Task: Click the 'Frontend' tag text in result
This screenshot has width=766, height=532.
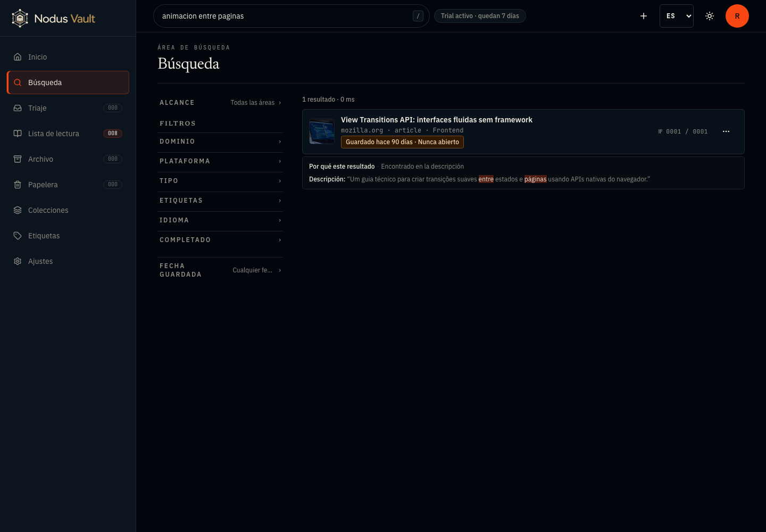Action: [x=448, y=130]
